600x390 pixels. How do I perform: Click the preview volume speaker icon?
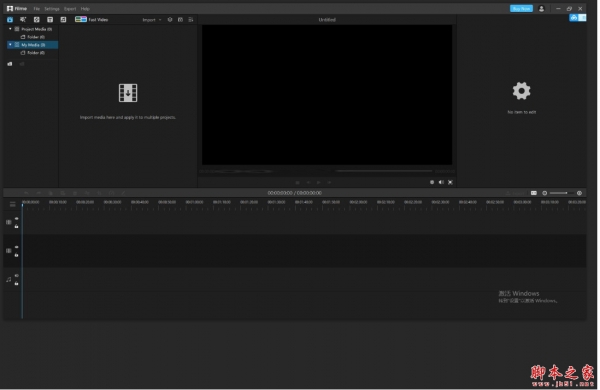click(441, 183)
